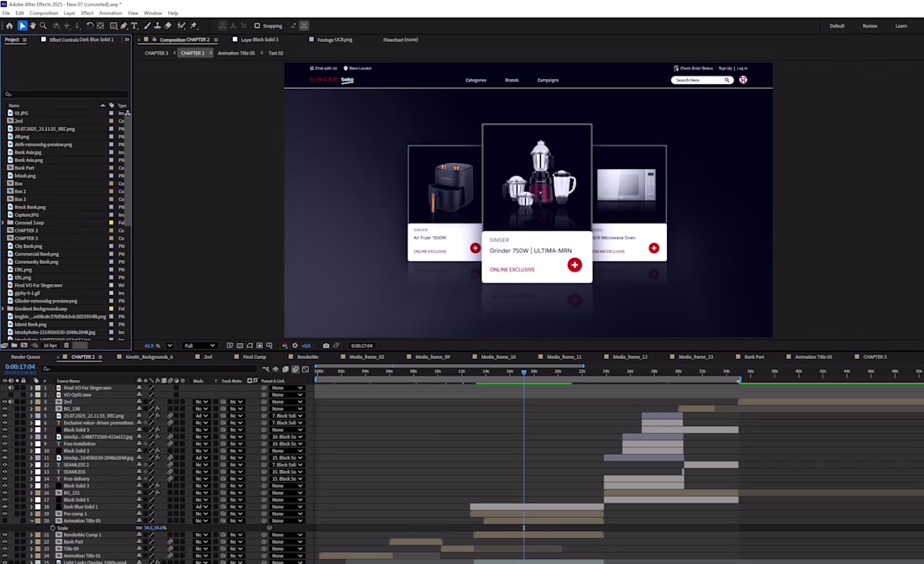
Task: Click the label color swatch of the 2nd layer
Action: tap(38, 402)
